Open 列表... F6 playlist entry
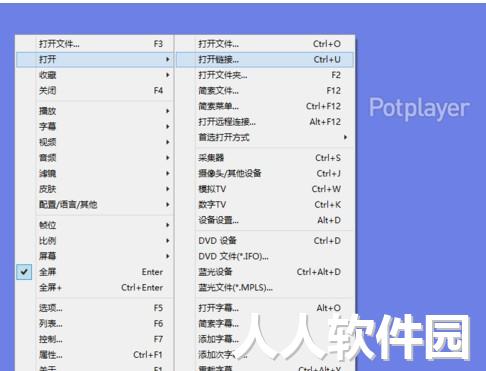Image resolution: width=486 pixels, height=371 pixels. click(94, 323)
